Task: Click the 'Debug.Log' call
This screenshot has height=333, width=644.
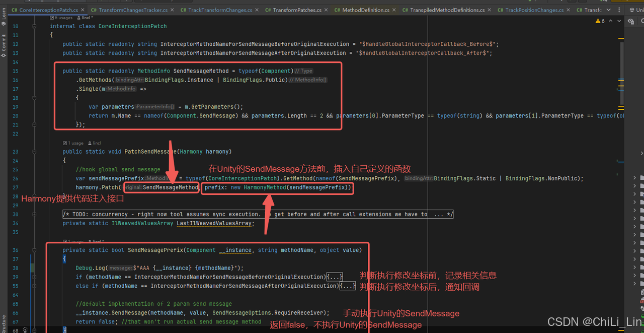Action: click(x=92, y=268)
